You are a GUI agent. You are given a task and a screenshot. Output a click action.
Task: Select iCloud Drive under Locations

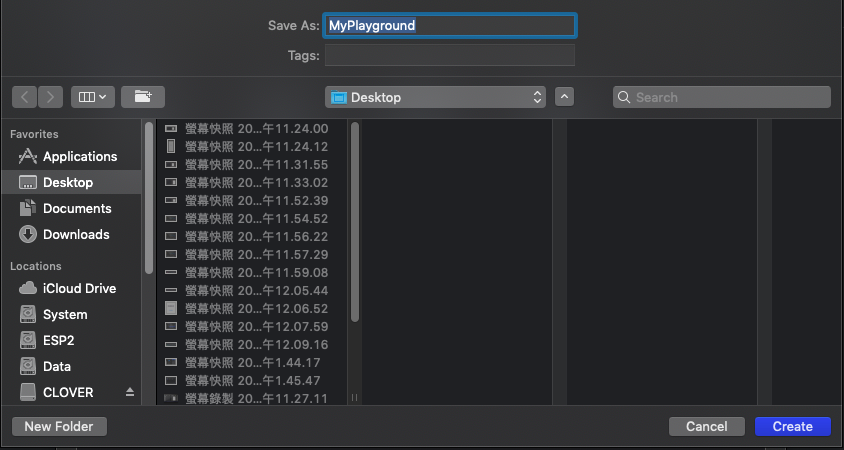tap(79, 288)
